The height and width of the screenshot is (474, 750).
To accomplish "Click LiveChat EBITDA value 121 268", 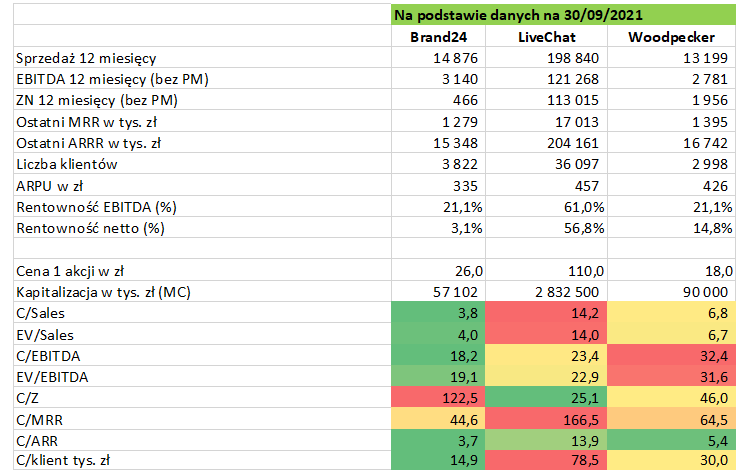I will (573, 79).
